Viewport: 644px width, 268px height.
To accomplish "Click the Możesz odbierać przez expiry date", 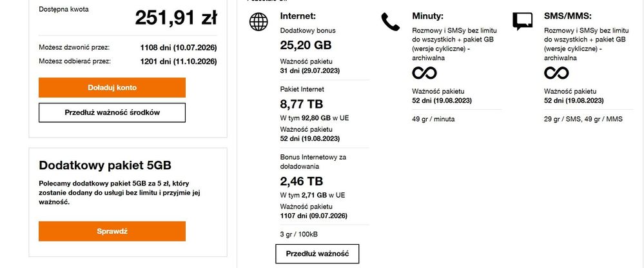I will pyautogui.click(x=179, y=61).
